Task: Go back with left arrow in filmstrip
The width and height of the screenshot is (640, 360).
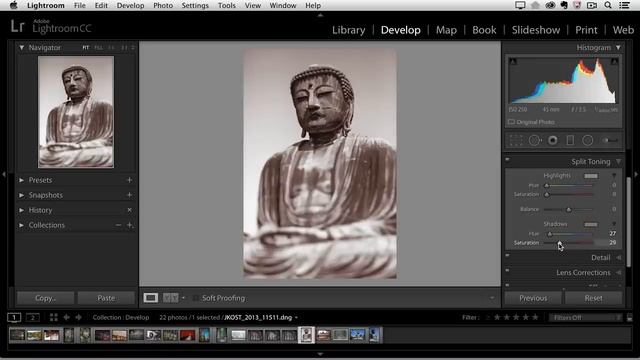Action: coord(66,317)
